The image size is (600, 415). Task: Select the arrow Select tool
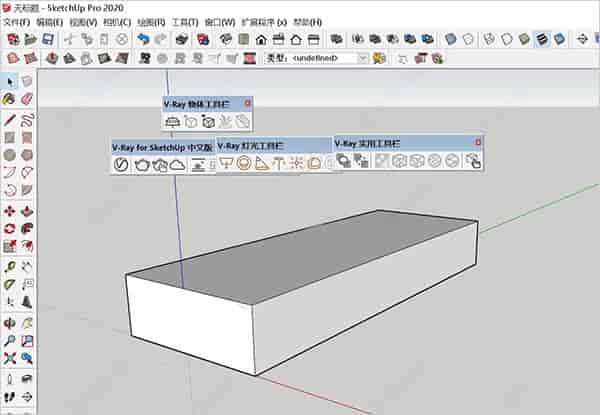point(10,81)
